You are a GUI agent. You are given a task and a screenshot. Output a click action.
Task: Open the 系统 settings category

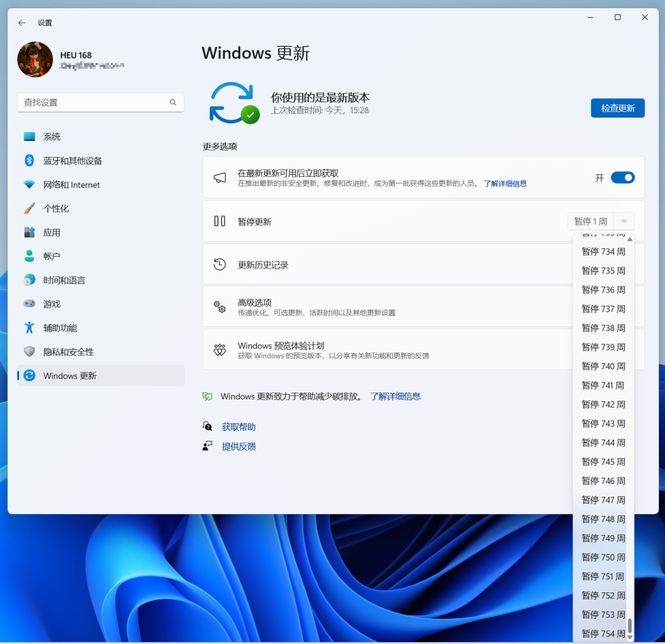[x=52, y=137]
